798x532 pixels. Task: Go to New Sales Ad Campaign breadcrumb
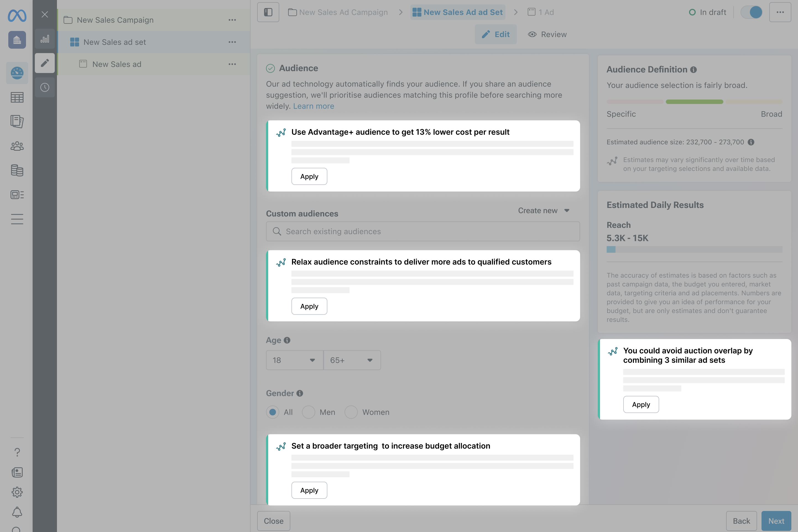click(x=338, y=12)
